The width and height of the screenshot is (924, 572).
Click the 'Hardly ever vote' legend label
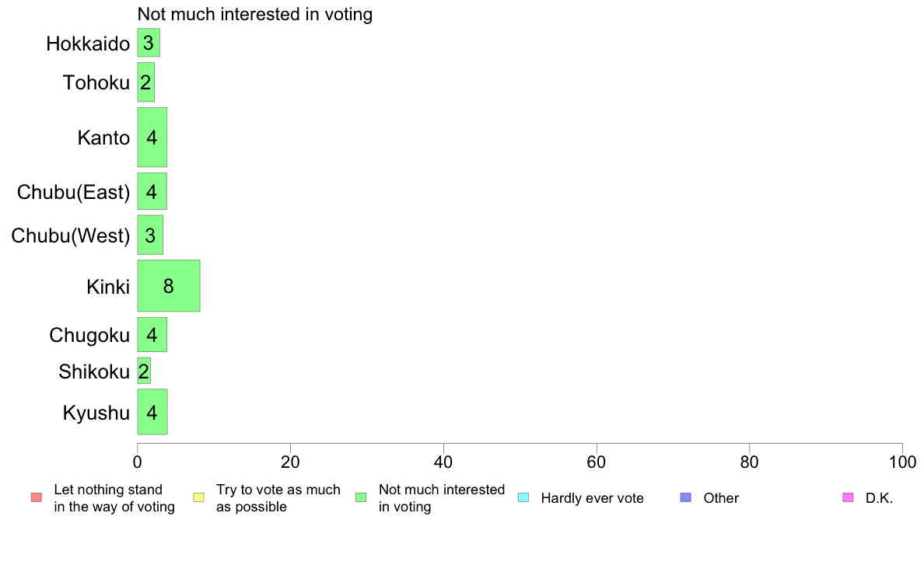pos(592,498)
